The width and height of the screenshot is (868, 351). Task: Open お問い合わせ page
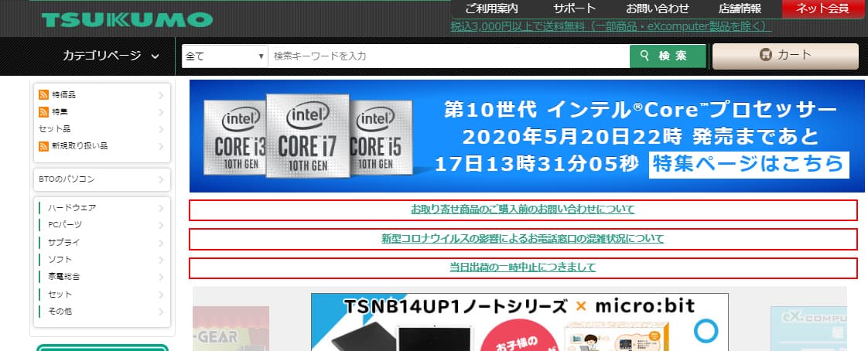658,9
